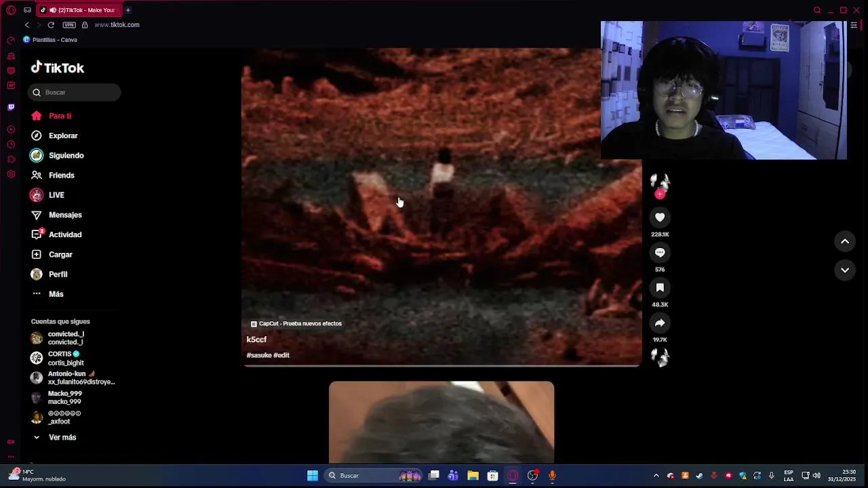Open comments via speech bubble icon

tap(660, 253)
